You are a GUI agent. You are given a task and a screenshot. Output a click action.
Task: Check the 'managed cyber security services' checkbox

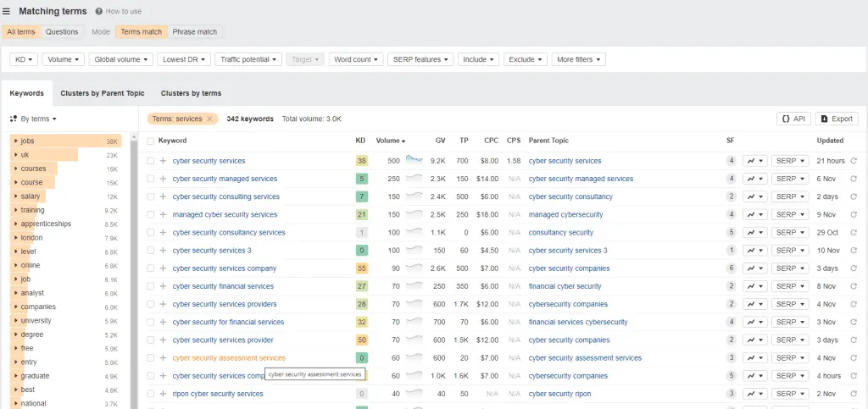151,214
